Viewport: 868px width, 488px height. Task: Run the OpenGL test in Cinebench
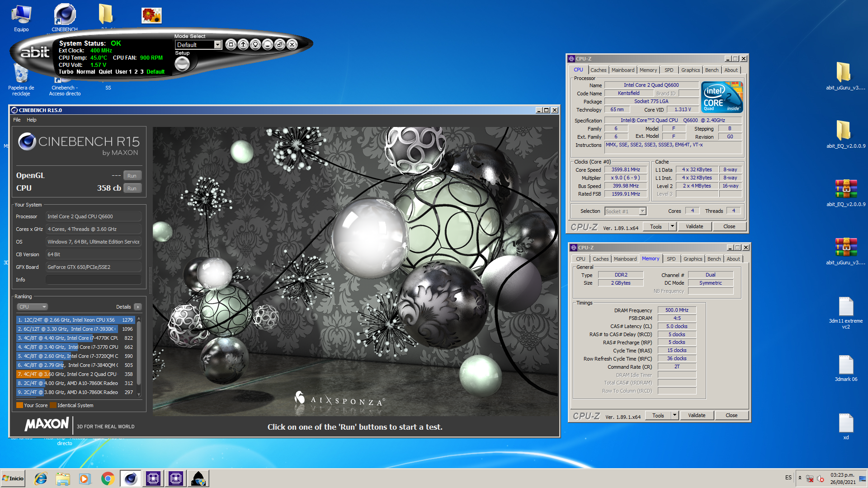tap(132, 176)
